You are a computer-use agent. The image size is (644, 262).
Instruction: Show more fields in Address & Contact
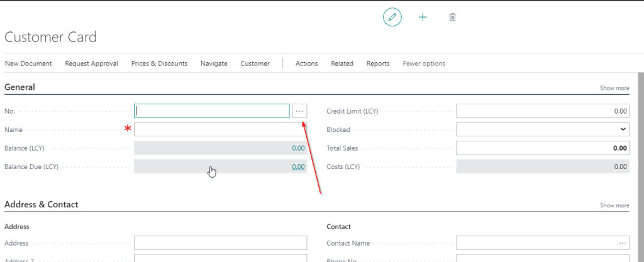(x=614, y=205)
